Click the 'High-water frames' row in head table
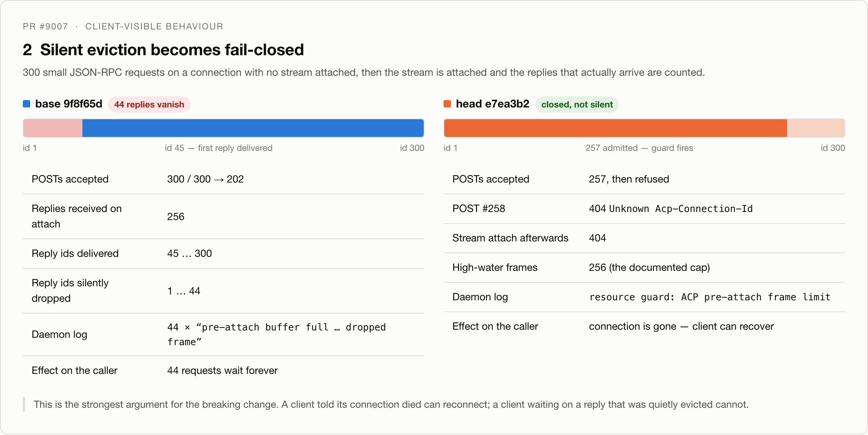Viewport: 868px width, 435px height. tap(644, 268)
